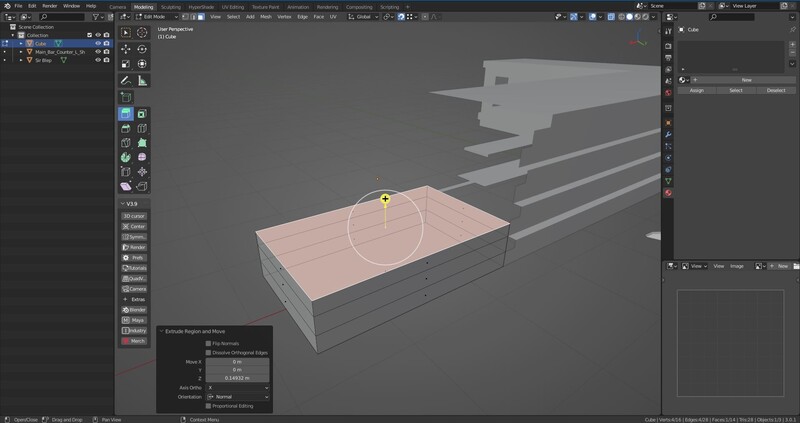Select the 3D Cursor tool
The image size is (800, 423).
click(142, 32)
